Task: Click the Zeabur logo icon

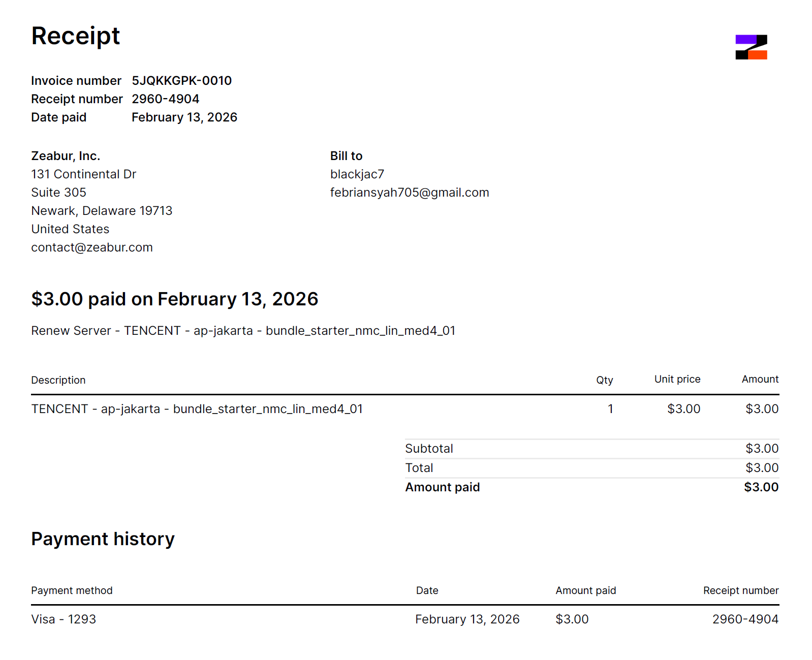Action: [751, 47]
